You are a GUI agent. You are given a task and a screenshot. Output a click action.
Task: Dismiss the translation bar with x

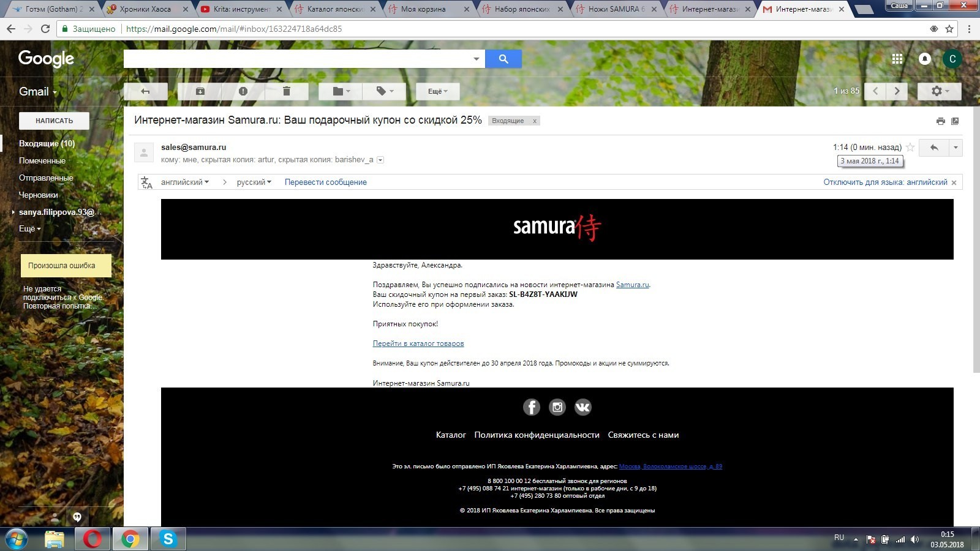tap(954, 182)
